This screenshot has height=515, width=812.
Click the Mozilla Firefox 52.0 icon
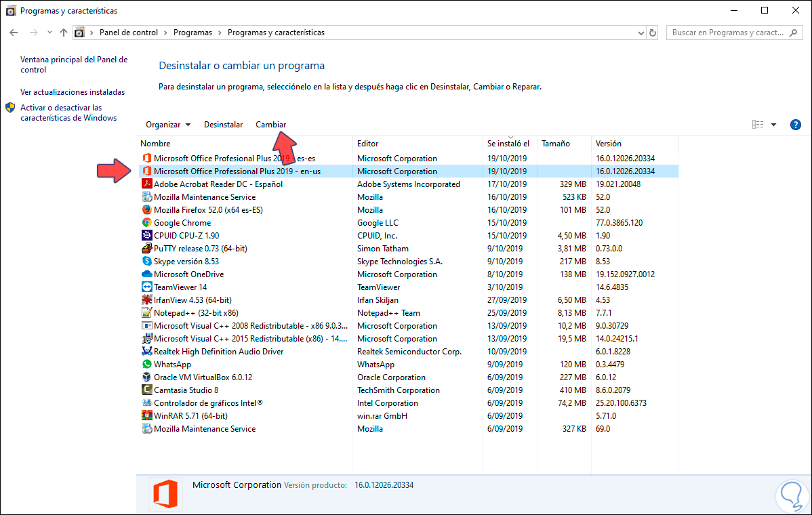(147, 209)
